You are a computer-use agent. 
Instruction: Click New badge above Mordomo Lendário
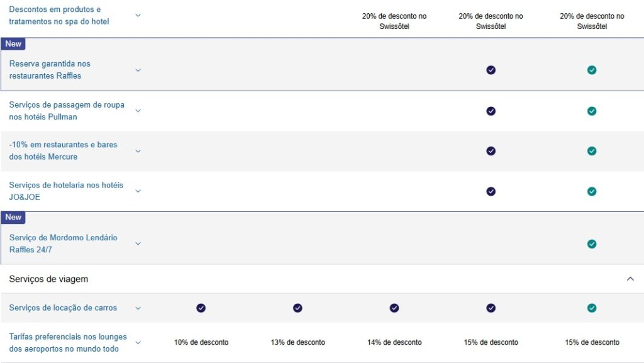[x=13, y=218]
